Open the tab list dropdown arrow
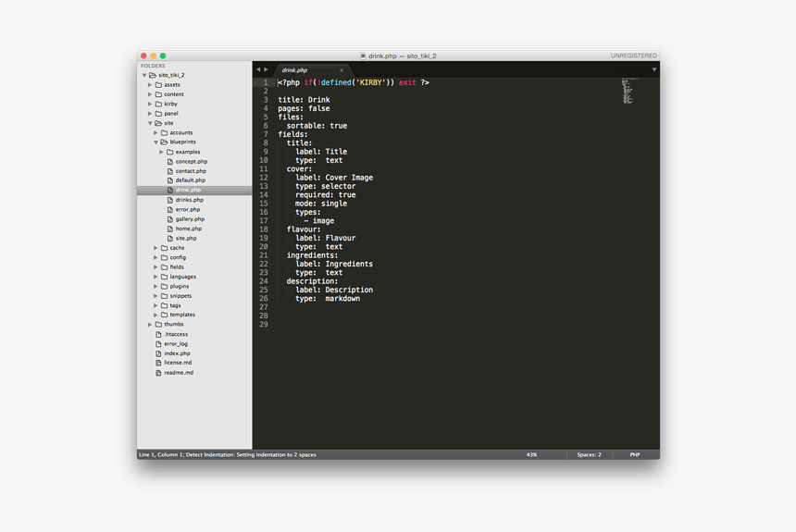Image resolution: width=796 pixels, height=532 pixels. click(653, 69)
